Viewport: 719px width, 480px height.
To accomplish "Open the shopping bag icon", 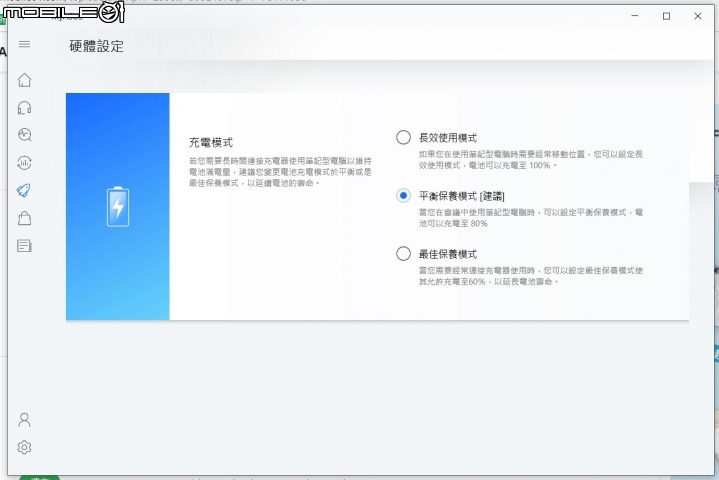I will tap(24, 218).
